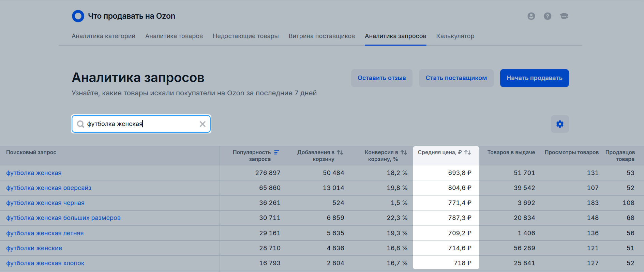Click the Ozon logo icon

pos(78,16)
